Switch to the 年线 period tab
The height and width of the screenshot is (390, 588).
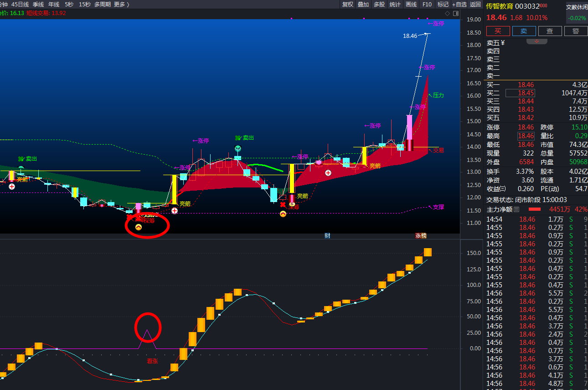pyautogui.click(x=54, y=4)
